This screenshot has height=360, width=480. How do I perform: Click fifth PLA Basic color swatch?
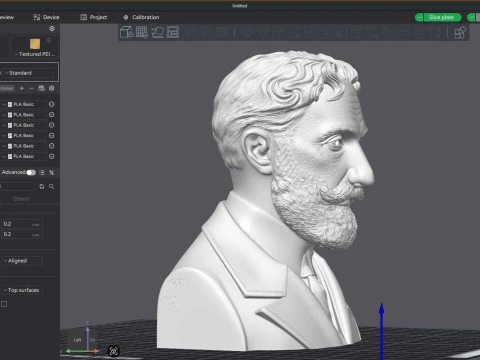click(10, 146)
